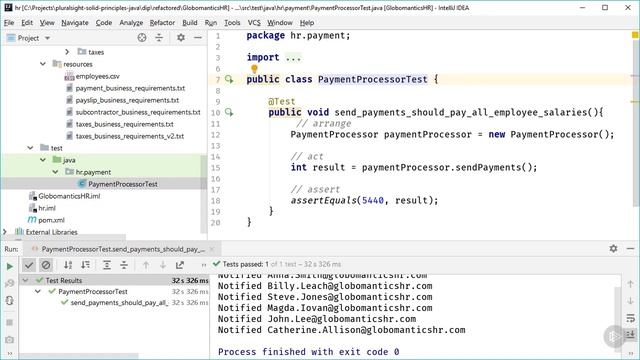Select pom.xml in project tree
640x360 pixels.
tap(51, 220)
